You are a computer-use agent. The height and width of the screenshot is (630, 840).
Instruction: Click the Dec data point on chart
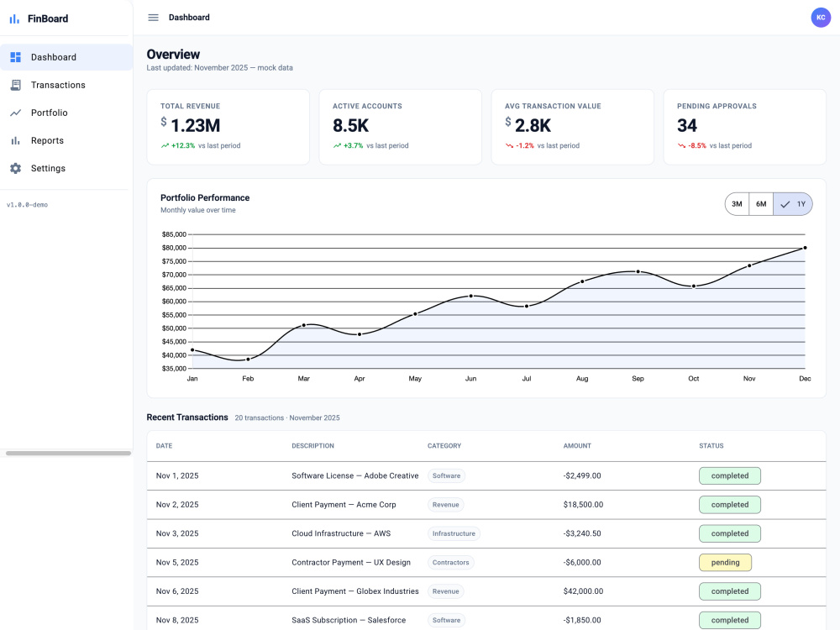(805, 248)
